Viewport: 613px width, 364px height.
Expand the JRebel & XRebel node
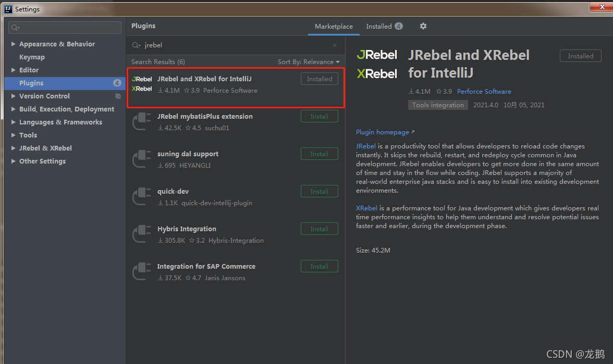coord(14,148)
